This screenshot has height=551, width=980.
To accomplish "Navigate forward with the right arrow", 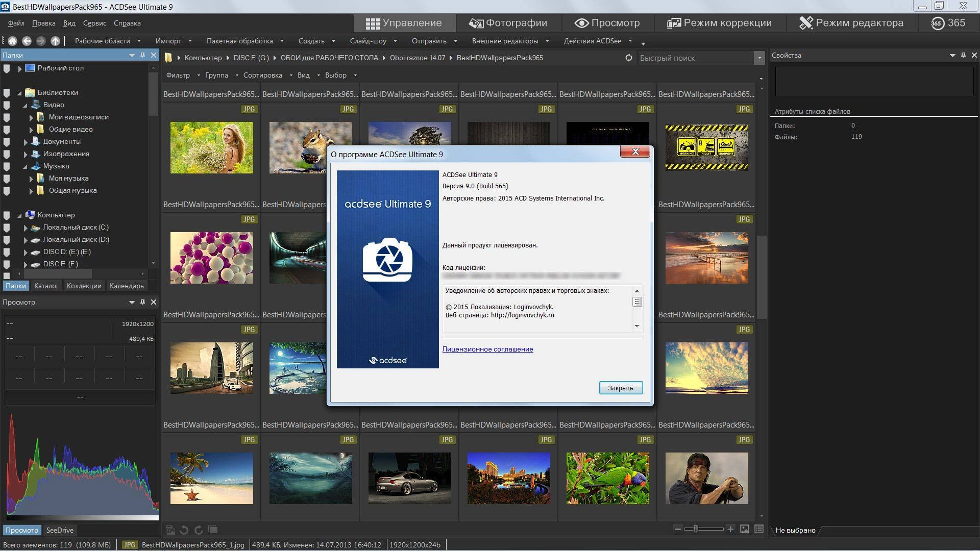I will click(x=41, y=41).
